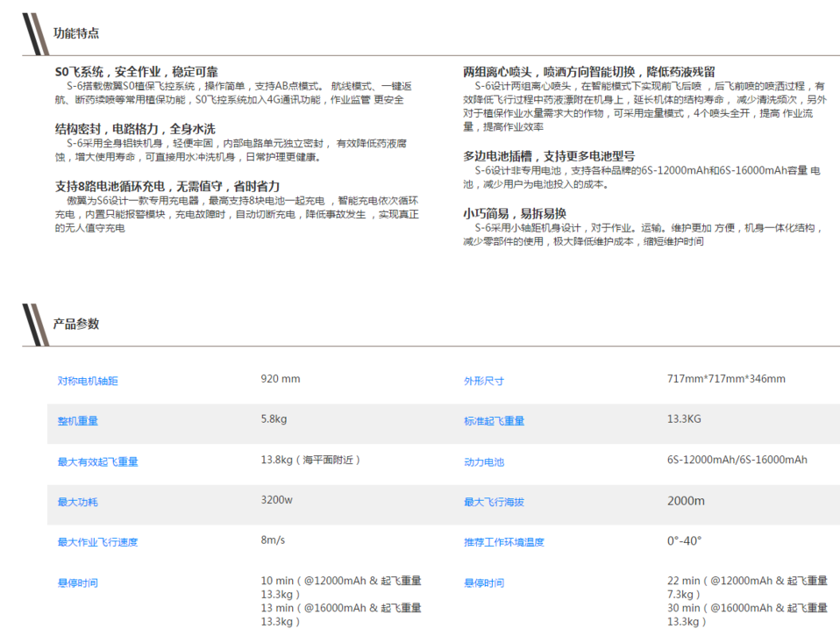Click the value 8m/s
This screenshot has width=840, height=636.
[273, 540]
